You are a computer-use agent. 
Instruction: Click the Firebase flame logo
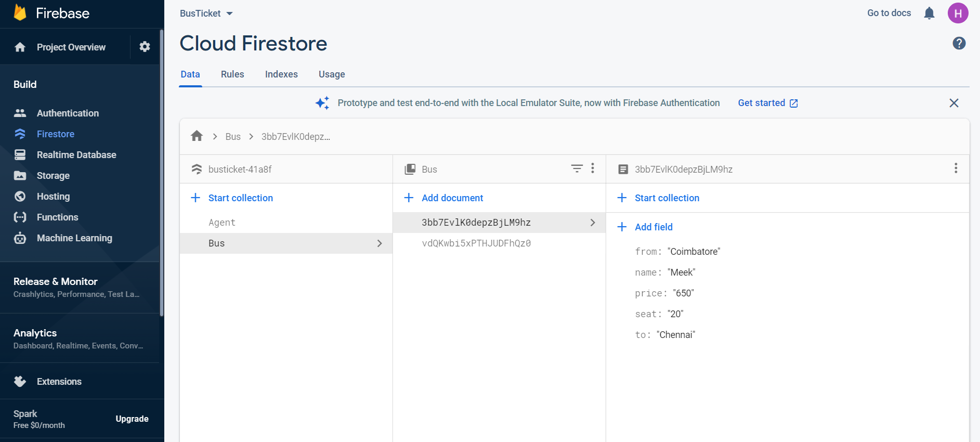(20, 12)
